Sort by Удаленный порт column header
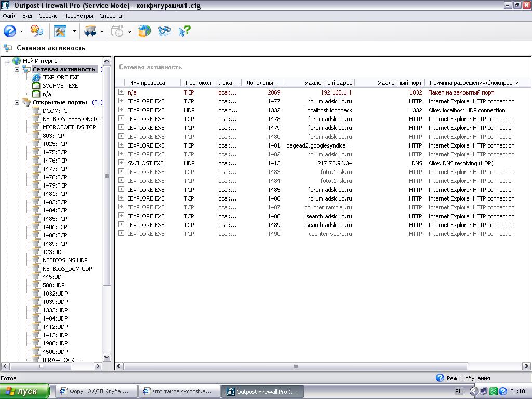 [x=390, y=83]
